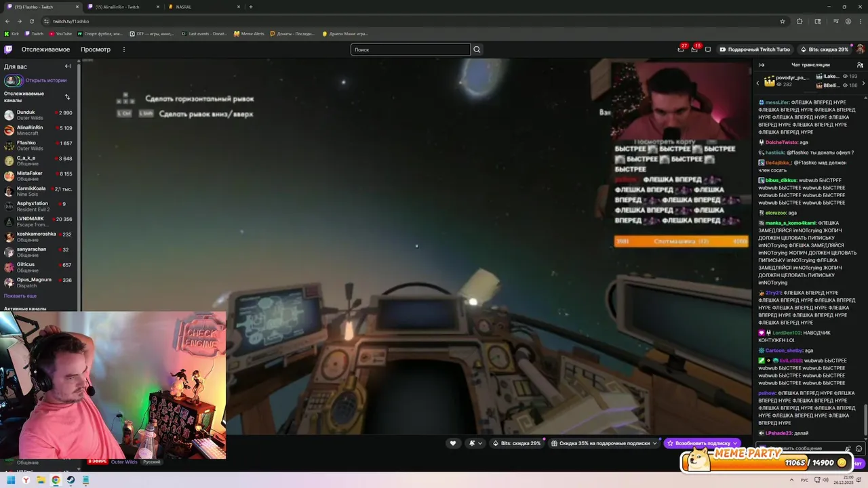868x488 pixels.
Task: Open the Meme-Alerts bookmark
Action: 249,33
